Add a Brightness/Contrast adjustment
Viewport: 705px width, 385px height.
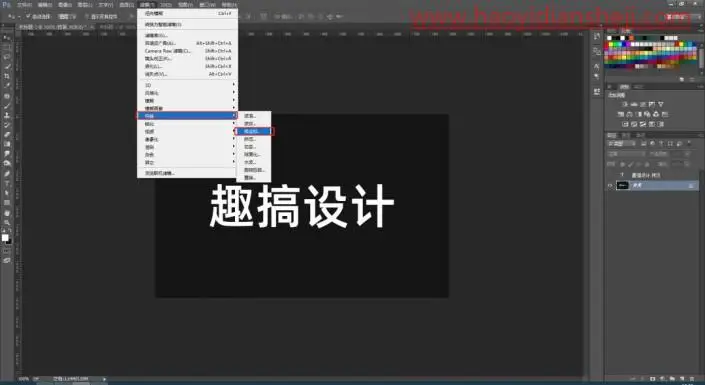[x=625, y=104]
